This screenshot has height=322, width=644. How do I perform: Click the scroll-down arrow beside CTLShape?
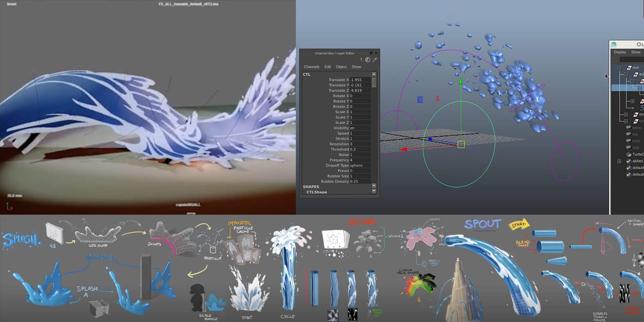click(x=374, y=191)
